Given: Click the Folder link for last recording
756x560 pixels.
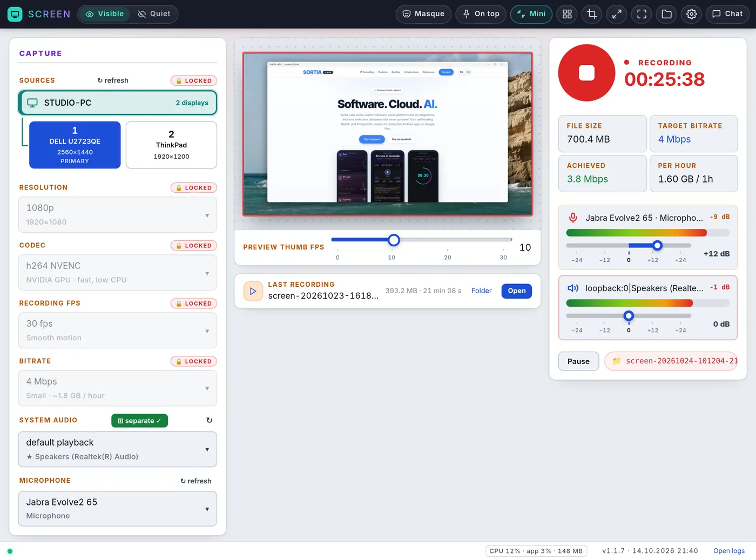Looking at the screenshot, I should 481,291.
